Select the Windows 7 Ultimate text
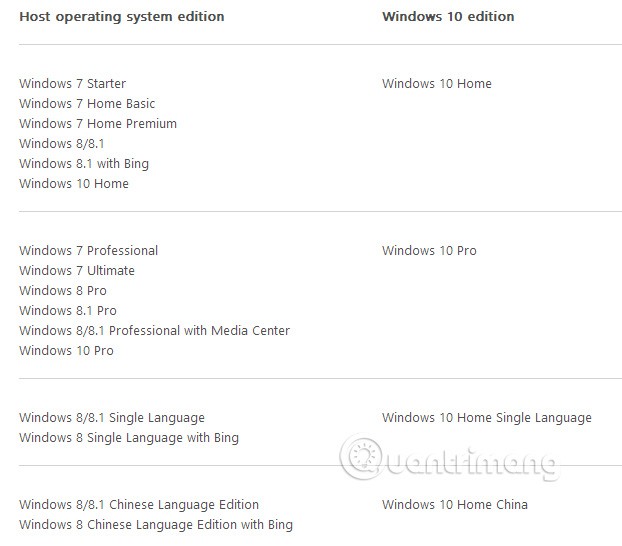This screenshot has height=546, width=622. pyautogui.click(x=77, y=271)
